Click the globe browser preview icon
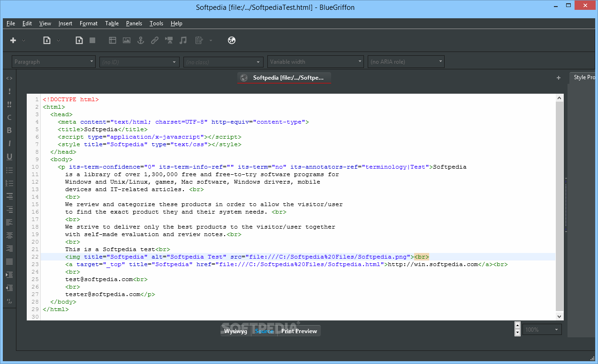Image resolution: width=598 pixels, height=364 pixels. [231, 40]
